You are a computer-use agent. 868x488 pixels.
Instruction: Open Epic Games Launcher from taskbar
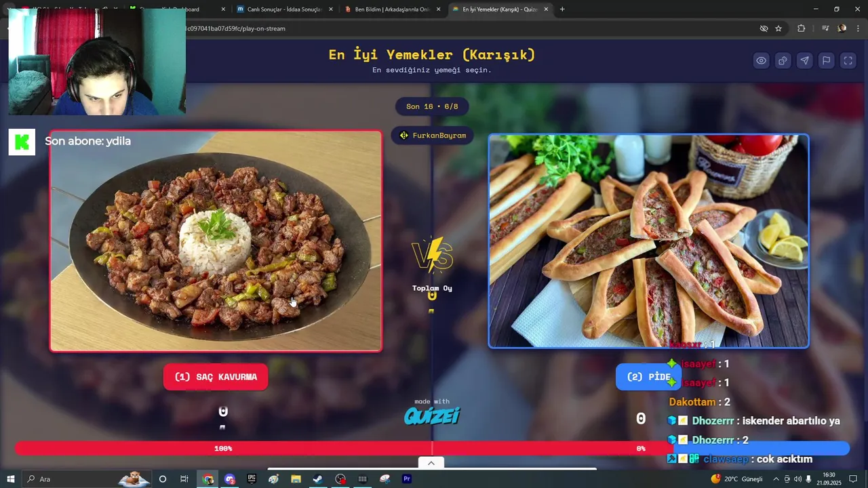(252, 479)
